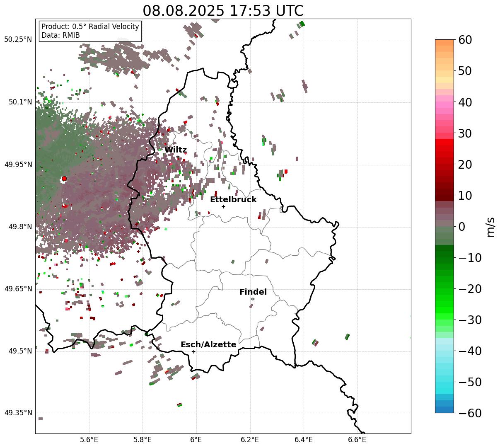Select the Ettelbruck label
Viewport: 500px width, 448px height.
[233, 199]
